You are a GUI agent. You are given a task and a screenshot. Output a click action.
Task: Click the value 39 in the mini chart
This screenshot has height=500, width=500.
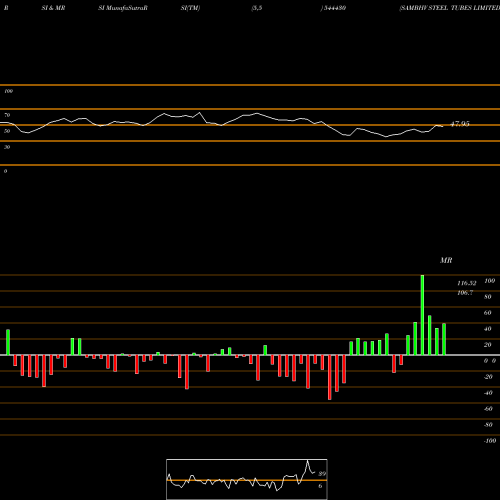[x=322, y=474]
